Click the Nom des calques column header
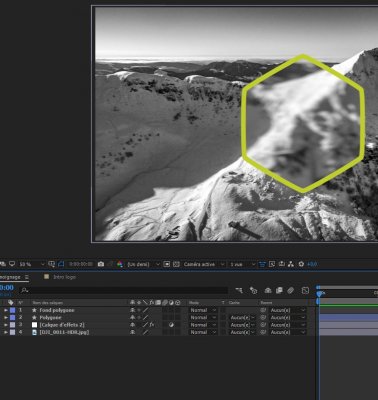378x400 pixels. (x=47, y=303)
